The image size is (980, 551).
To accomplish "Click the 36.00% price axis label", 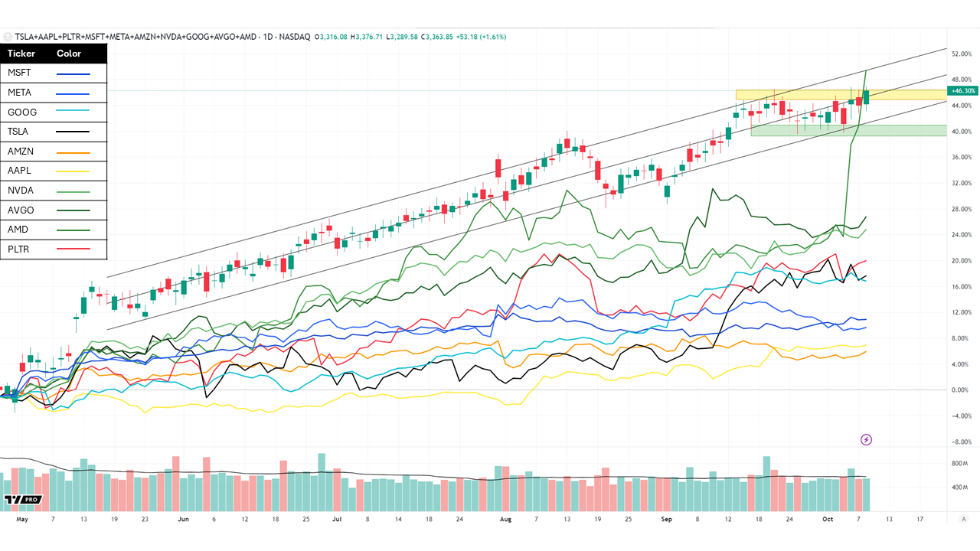I will click(x=962, y=158).
